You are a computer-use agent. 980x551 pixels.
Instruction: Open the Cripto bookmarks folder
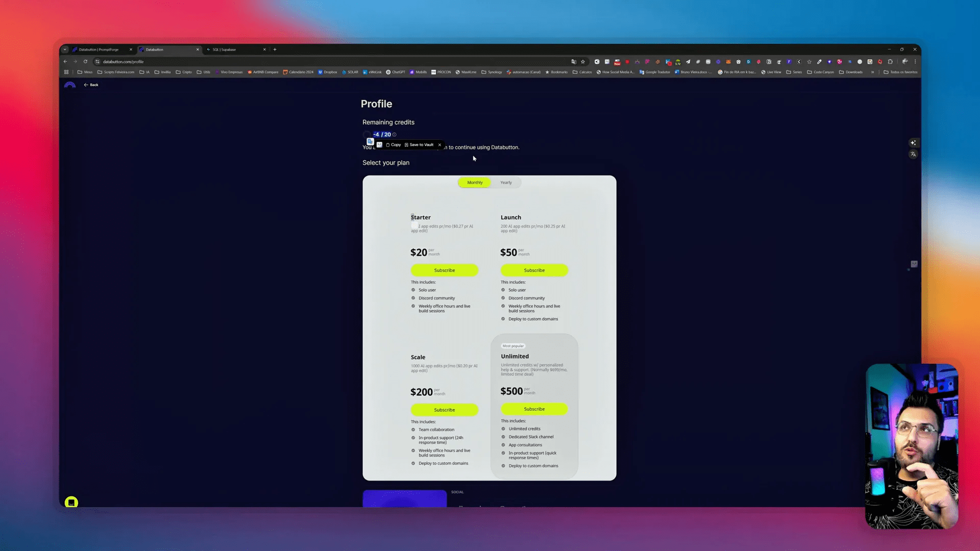pos(184,72)
